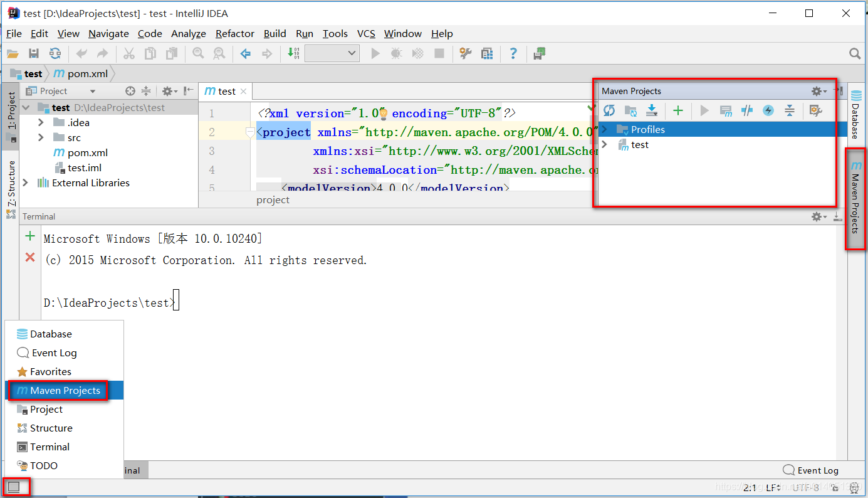
Task: Navigate Forward with the right arrow icon
Action: point(267,54)
